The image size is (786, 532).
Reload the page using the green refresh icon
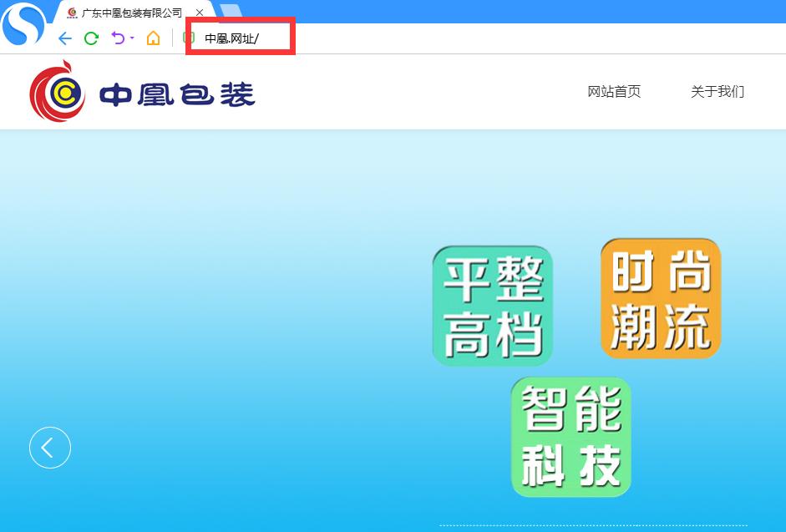(91, 38)
